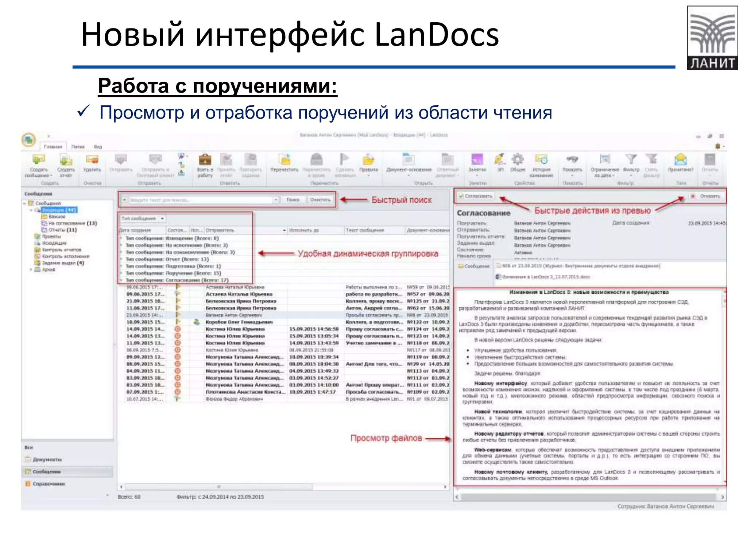Open the search field history dropdown arrow
The height and width of the screenshot is (560, 747).
pos(276,200)
